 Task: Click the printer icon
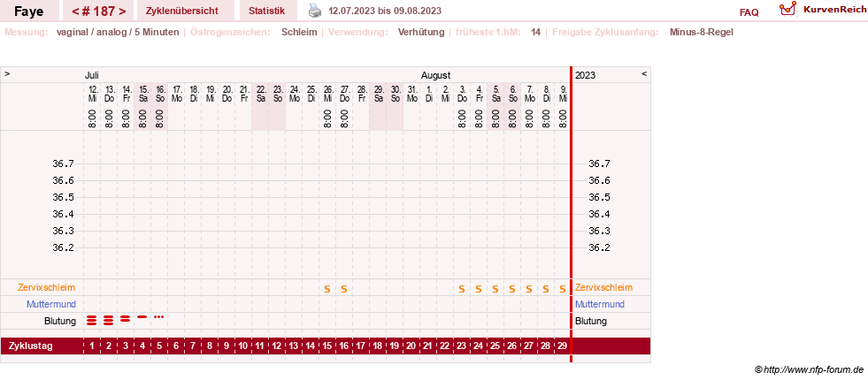click(x=314, y=11)
